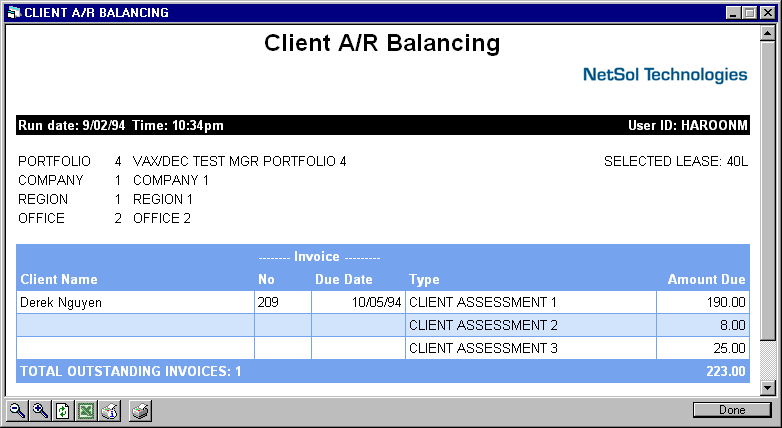Click the Due Date column header
Image resolution: width=782 pixels, height=428 pixels.
click(x=344, y=279)
